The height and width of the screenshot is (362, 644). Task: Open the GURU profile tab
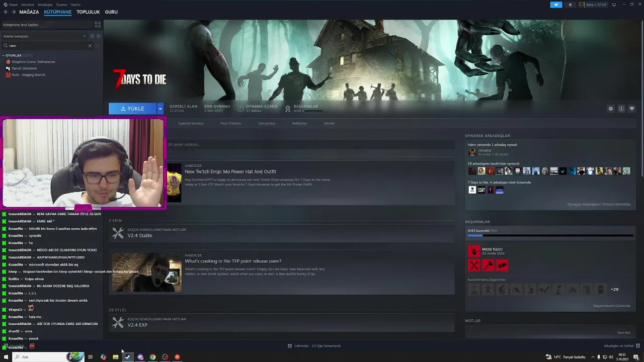point(111,12)
